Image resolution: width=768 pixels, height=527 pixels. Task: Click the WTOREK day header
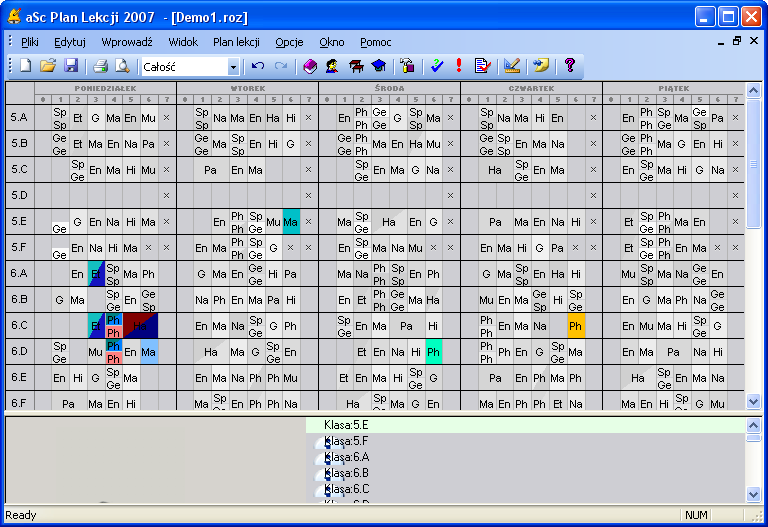[x=247, y=89]
